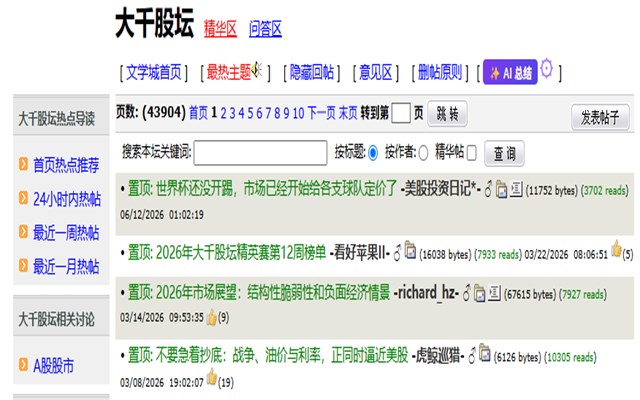Click orange arrow icon beside 最近一月热帖
This screenshot has height=400, width=640.
coord(23,265)
